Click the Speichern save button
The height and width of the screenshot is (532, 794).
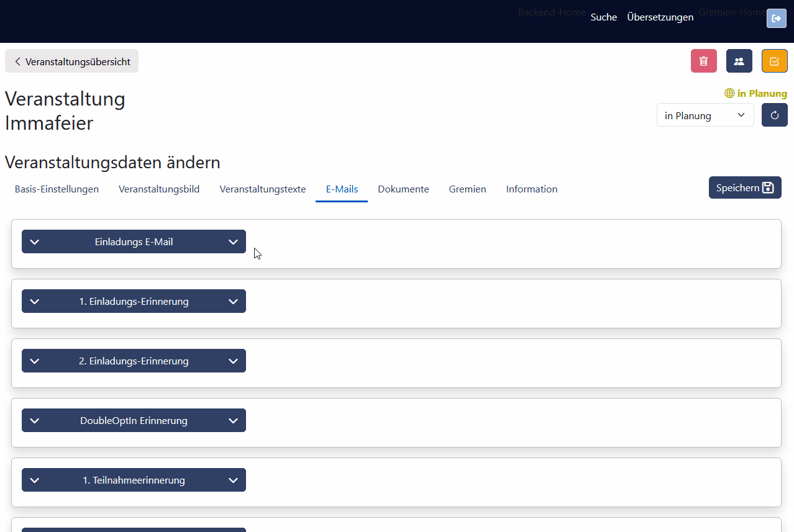[744, 187]
